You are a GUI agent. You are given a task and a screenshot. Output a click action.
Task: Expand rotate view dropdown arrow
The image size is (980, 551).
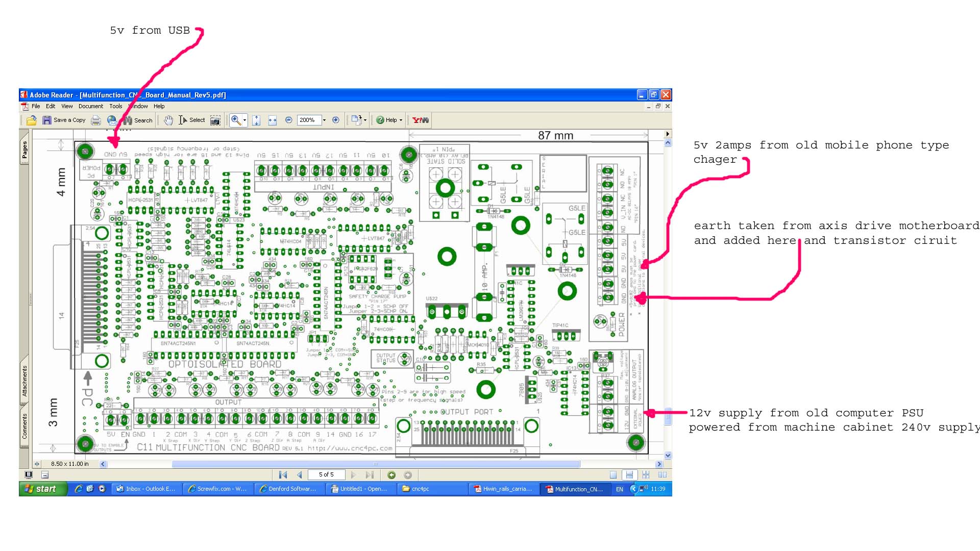pyautogui.click(x=365, y=120)
